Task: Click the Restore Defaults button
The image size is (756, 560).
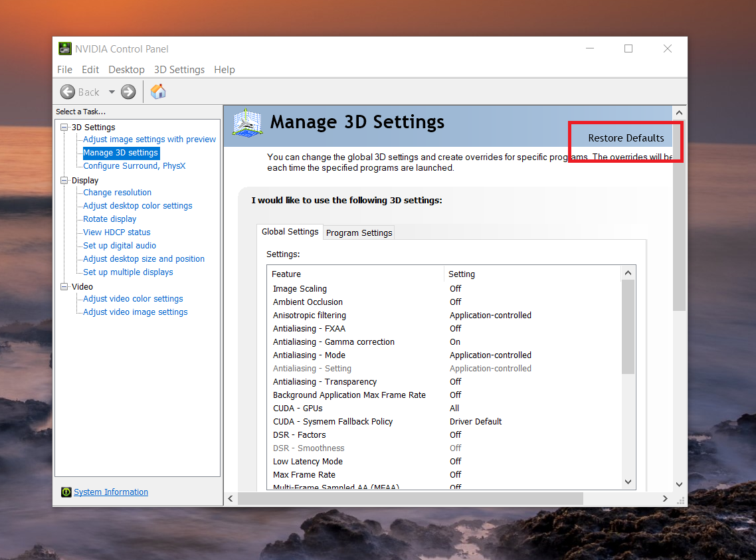Action: click(x=625, y=138)
